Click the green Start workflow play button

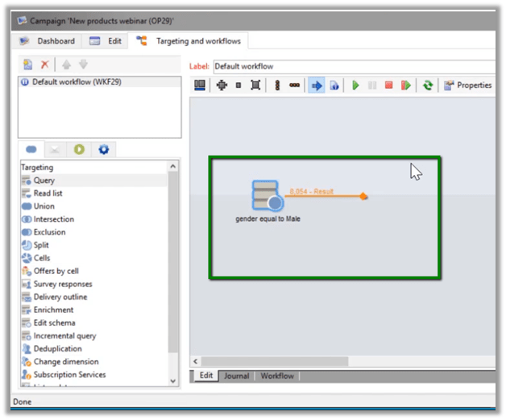point(355,85)
